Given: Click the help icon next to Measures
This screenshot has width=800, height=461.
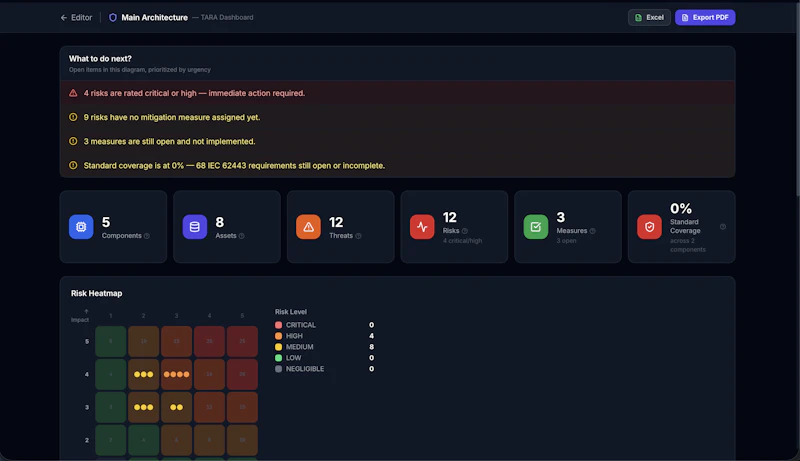Looking at the screenshot, I should (x=592, y=231).
